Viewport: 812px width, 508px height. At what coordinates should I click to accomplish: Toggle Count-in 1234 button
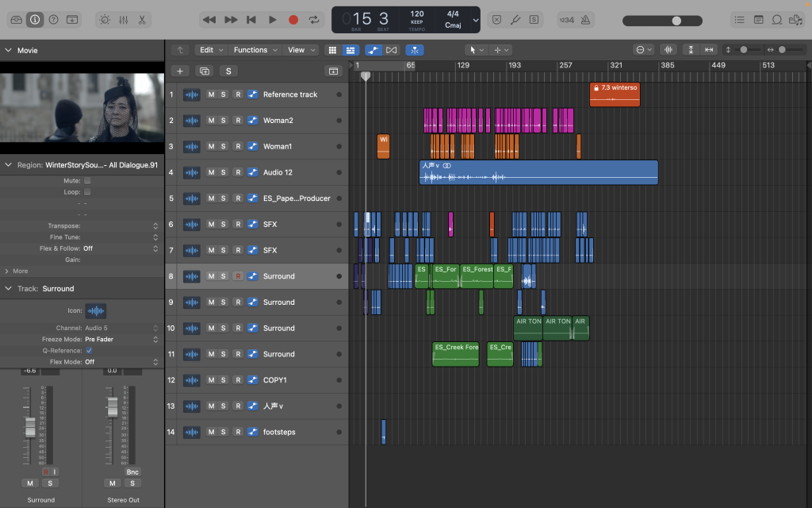coord(566,20)
